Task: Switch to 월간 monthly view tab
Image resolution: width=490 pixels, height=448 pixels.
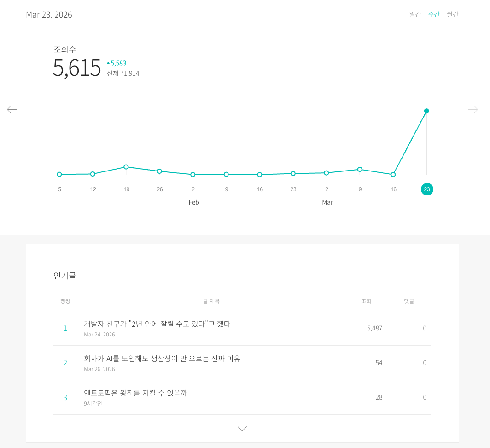Action: (453, 14)
